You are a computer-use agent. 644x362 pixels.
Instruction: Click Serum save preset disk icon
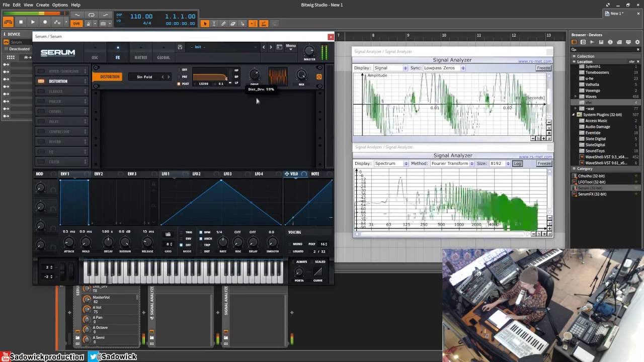[x=180, y=47]
